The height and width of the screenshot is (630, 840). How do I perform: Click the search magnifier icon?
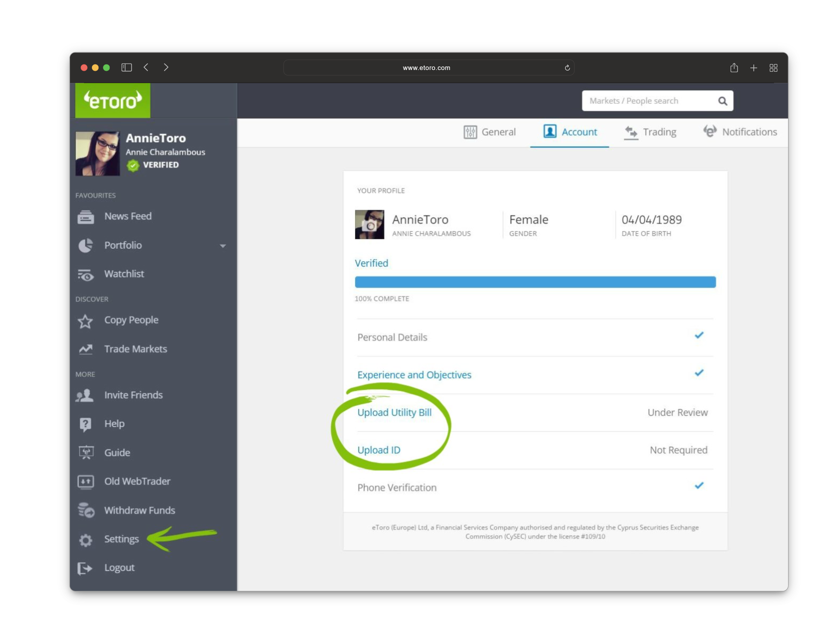tap(722, 101)
